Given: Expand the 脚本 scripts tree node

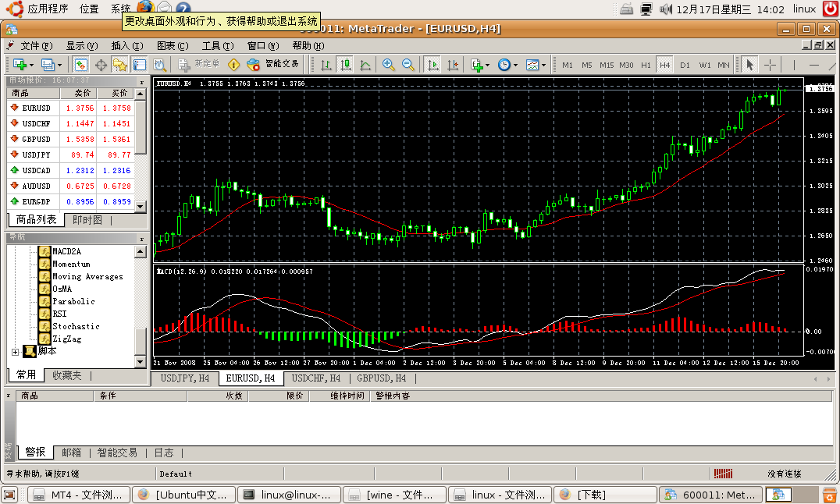Looking at the screenshot, I should 15,352.
